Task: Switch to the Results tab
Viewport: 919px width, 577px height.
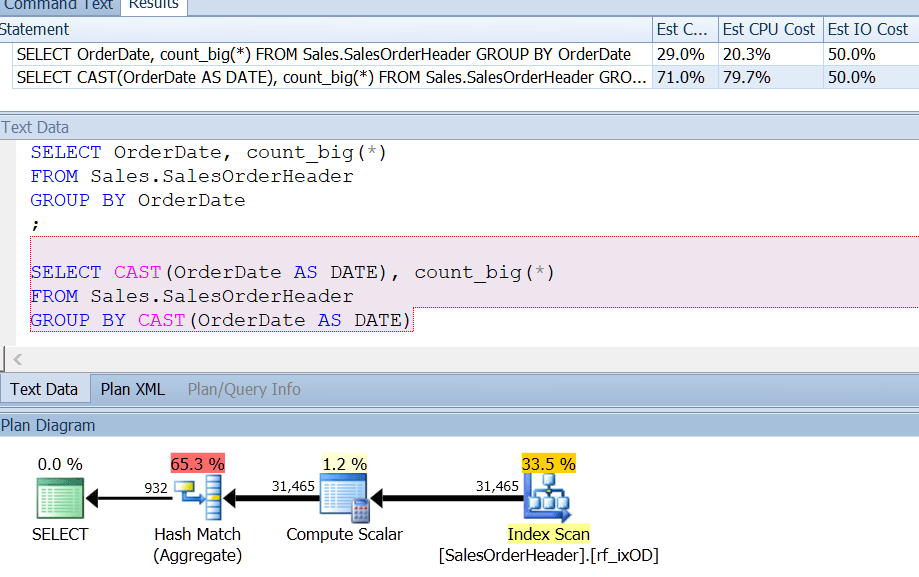Action: pyautogui.click(x=153, y=6)
